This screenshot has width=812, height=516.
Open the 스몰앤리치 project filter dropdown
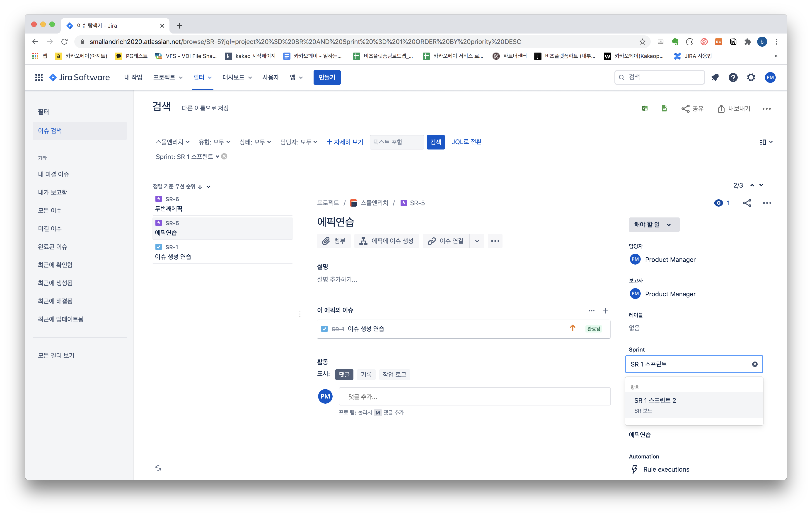(172, 142)
